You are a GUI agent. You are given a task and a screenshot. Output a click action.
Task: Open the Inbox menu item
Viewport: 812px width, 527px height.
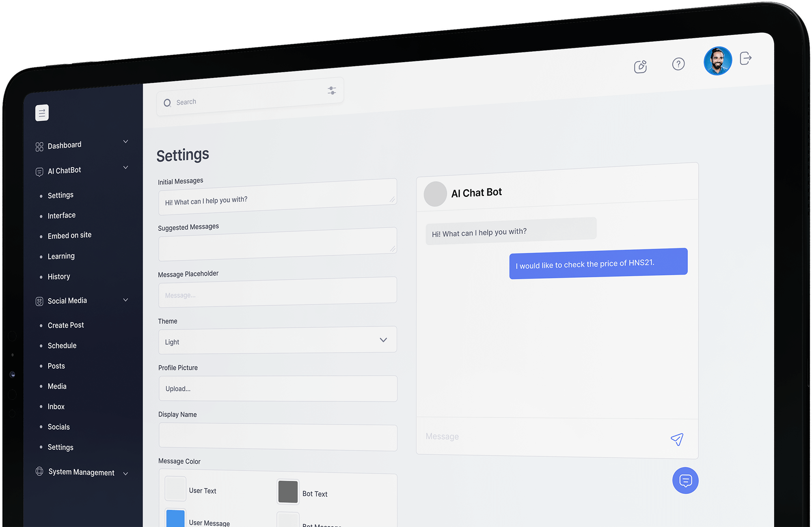pyautogui.click(x=56, y=406)
